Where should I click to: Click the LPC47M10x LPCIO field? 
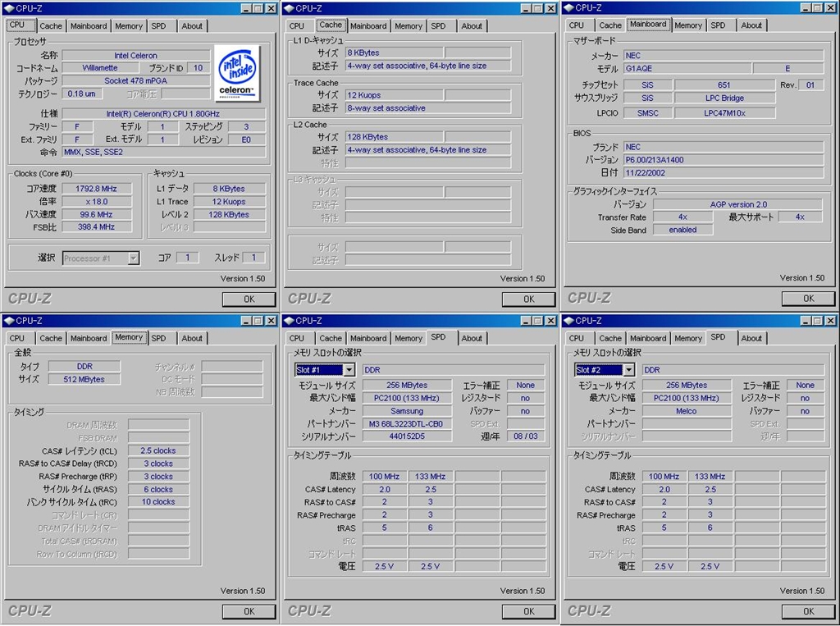724,113
